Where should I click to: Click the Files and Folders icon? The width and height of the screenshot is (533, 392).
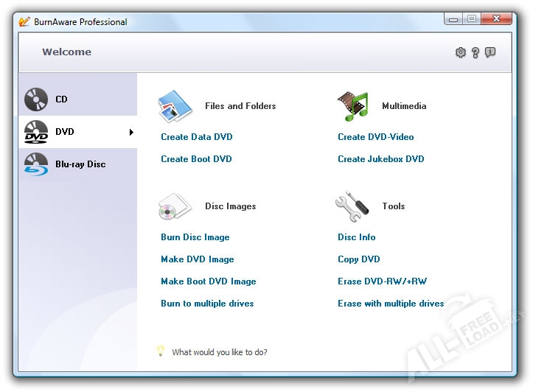pyautogui.click(x=175, y=106)
